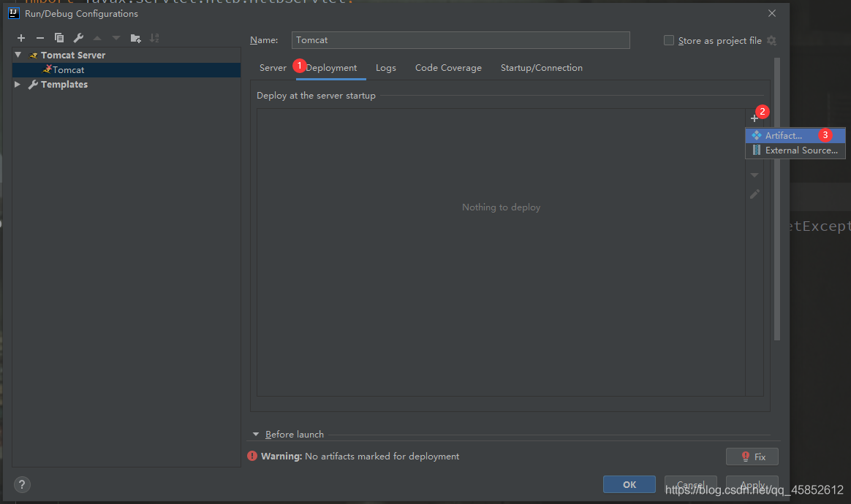Switch to the Server tab

[x=273, y=68]
